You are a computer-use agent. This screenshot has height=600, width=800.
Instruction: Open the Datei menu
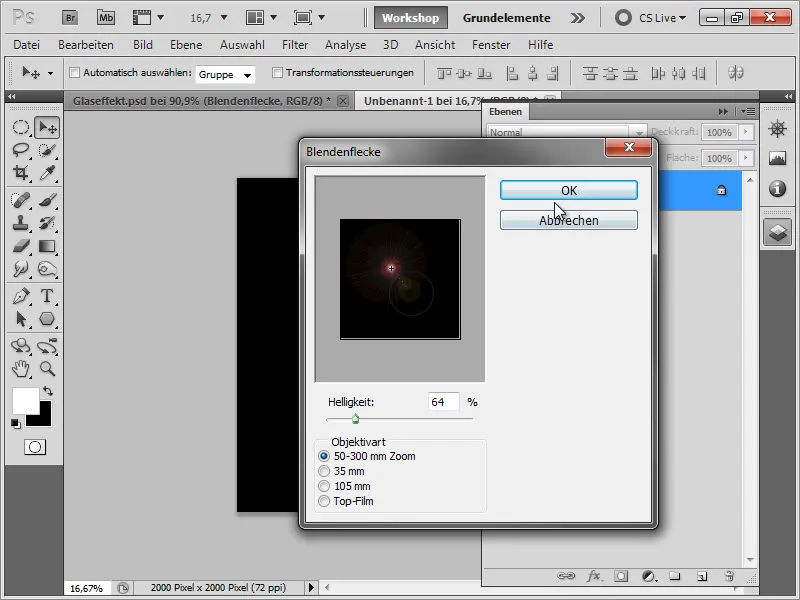click(x=27, y=45)
